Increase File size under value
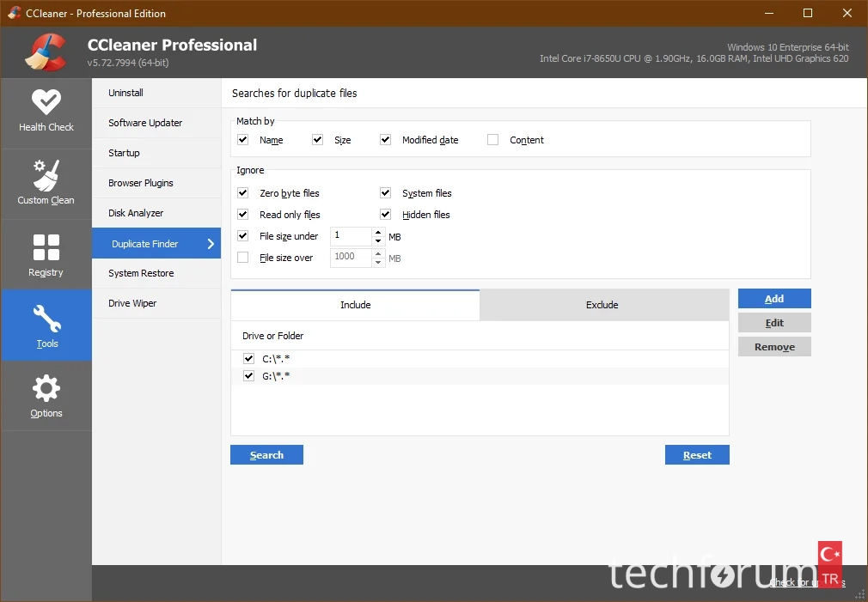 378,232
